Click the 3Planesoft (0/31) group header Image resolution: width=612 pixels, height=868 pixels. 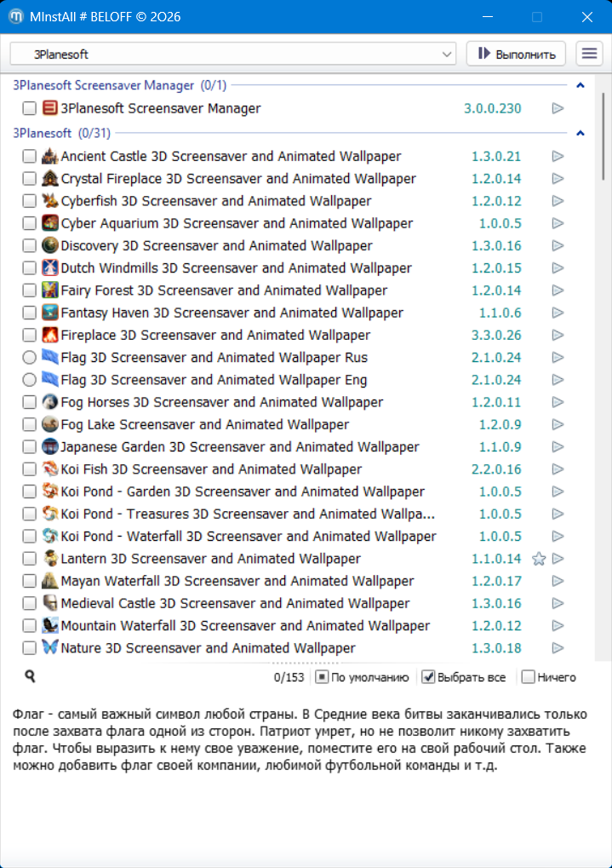click(61, 133)
